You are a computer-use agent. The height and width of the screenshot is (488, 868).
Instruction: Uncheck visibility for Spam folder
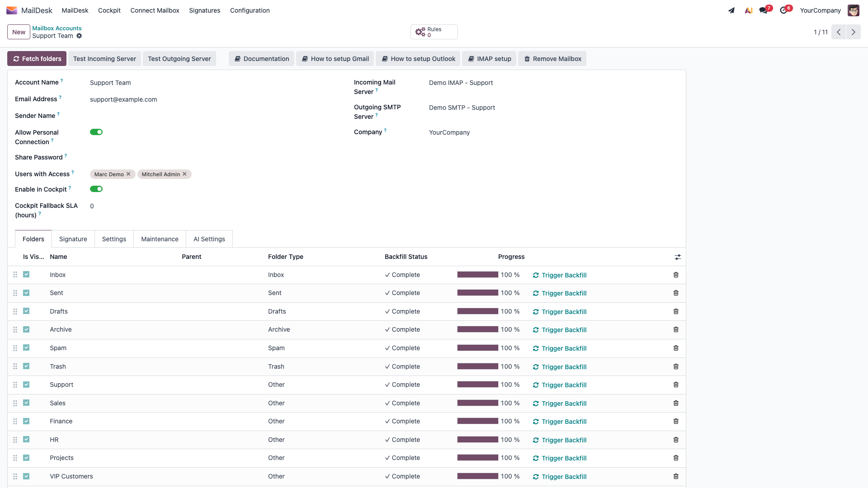pyautogui.click(x=26, y=347)
